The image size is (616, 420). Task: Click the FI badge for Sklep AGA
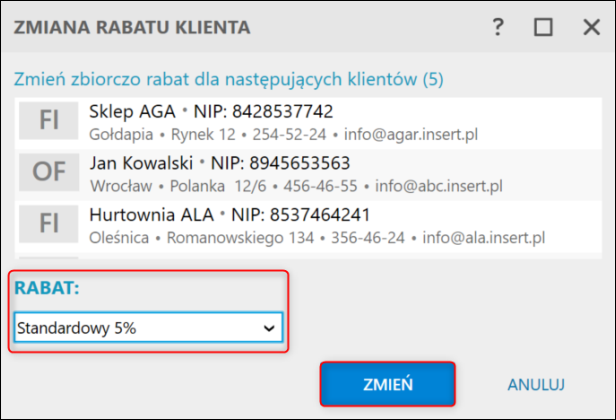tap(49, 120)
